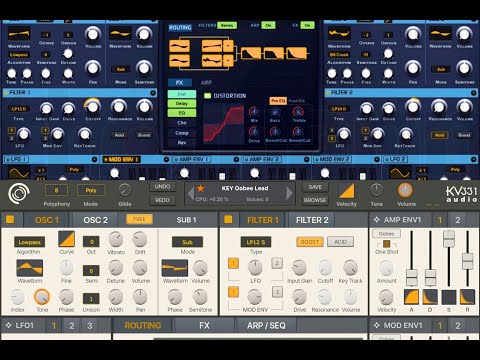
Task: Toggle the FX On switch in routing
Action: (x=307, y=25)
